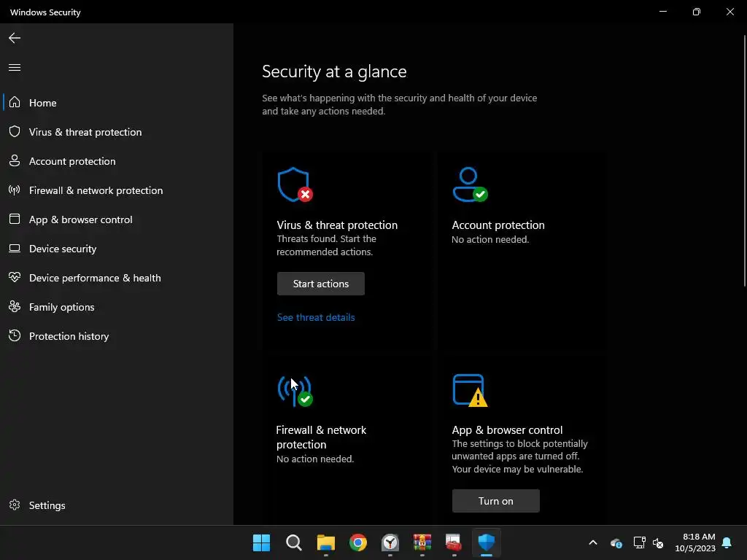Click the 'Threats found. Start the recommended actions.' text
Image resolution: width=747 pixels, height=560 pixels.
[326, 245]
